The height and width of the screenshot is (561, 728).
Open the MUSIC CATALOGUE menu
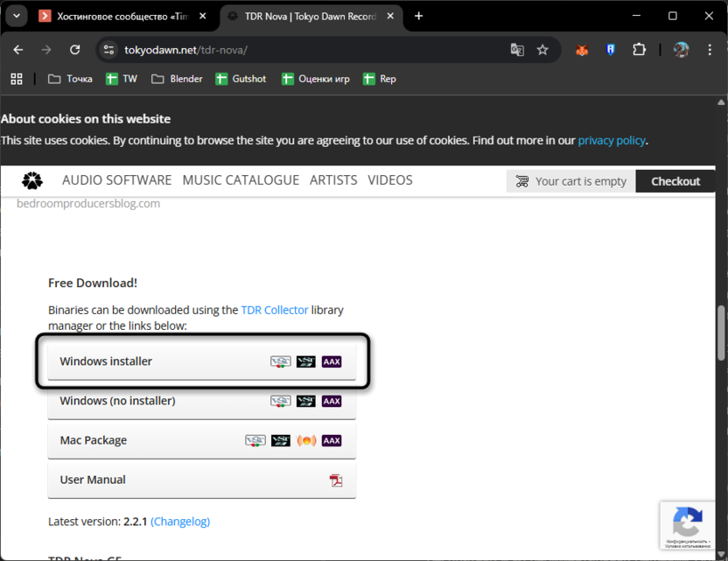click(x=241, y=180)
